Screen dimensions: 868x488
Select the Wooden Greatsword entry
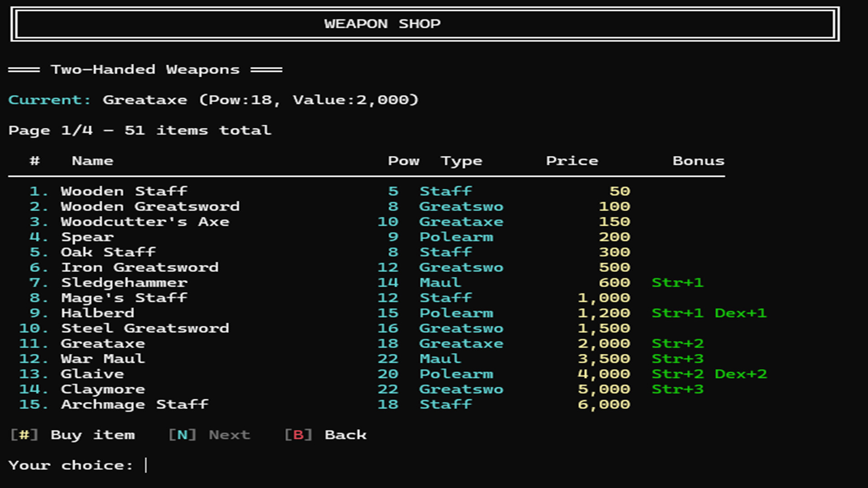coord(150,206)
